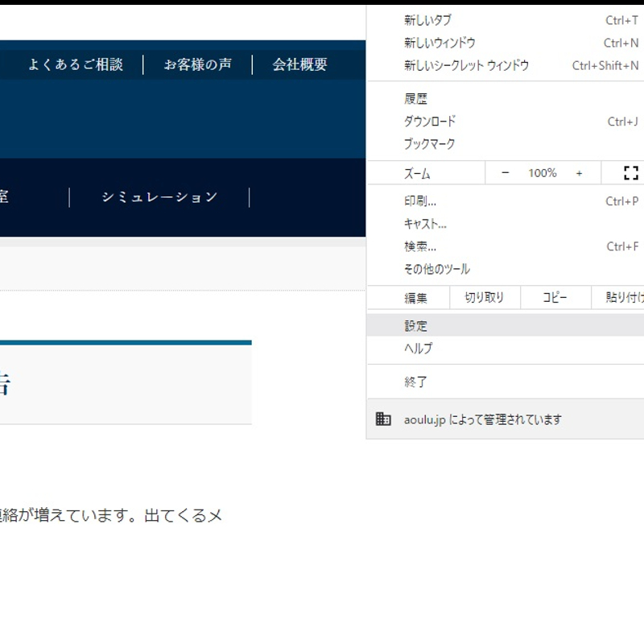Expand その他のツール more tools
Viewport: 644px width, 644px height.
tap(506, 269)
